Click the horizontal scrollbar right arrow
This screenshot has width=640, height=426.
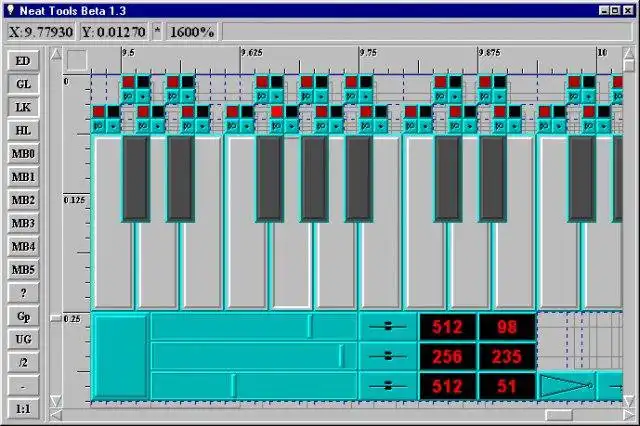tap(629, 415)
